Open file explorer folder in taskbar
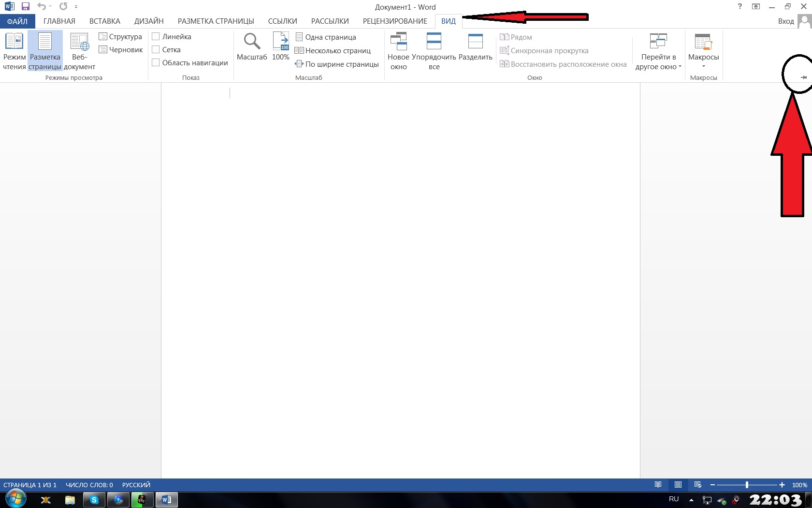The height and width of the screenshot is (508, 812). (70, 500)
